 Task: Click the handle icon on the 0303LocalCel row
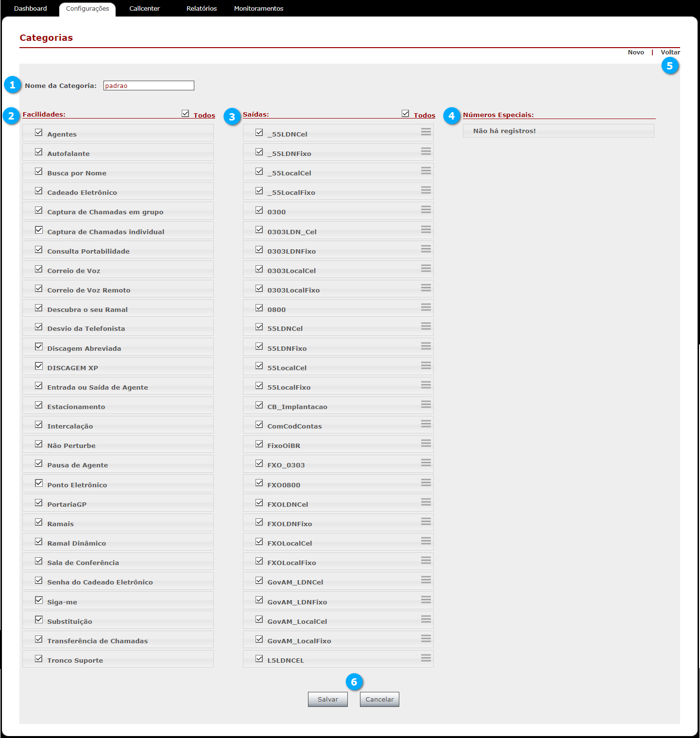[426, 268]
